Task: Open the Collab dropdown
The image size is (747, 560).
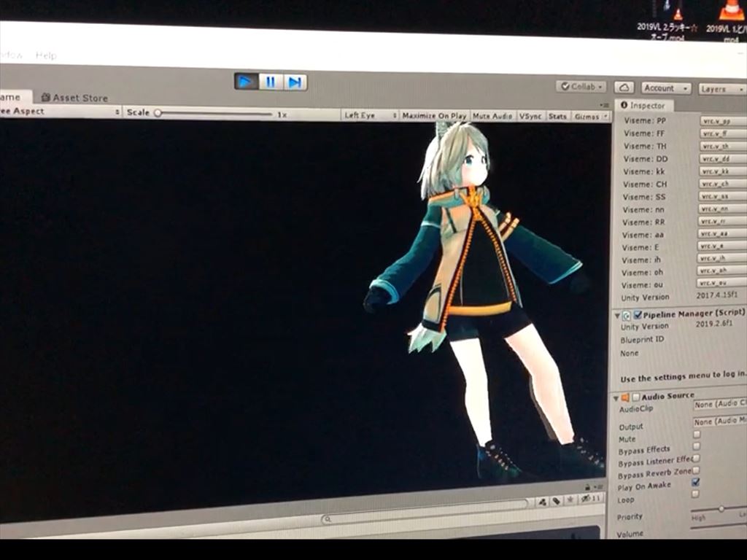Action: [x=581, y=87]
